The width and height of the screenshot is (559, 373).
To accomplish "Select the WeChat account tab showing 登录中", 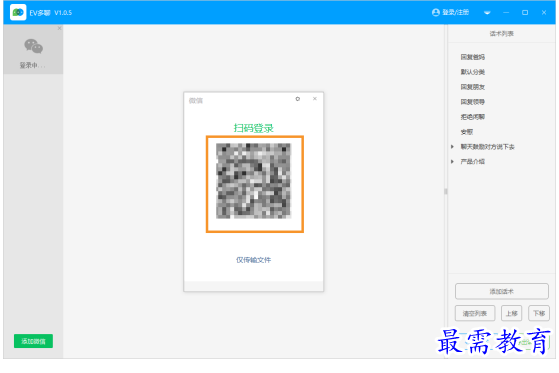I will coord(33,50).
